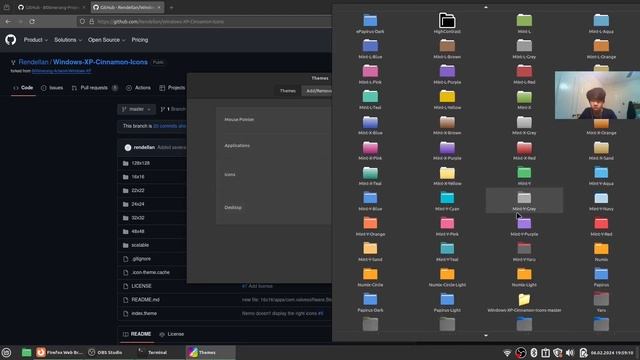Select the Mint-X-Sand icon theme
The image size is (640, 360).
pyautogui.click(x=601, y=150)
